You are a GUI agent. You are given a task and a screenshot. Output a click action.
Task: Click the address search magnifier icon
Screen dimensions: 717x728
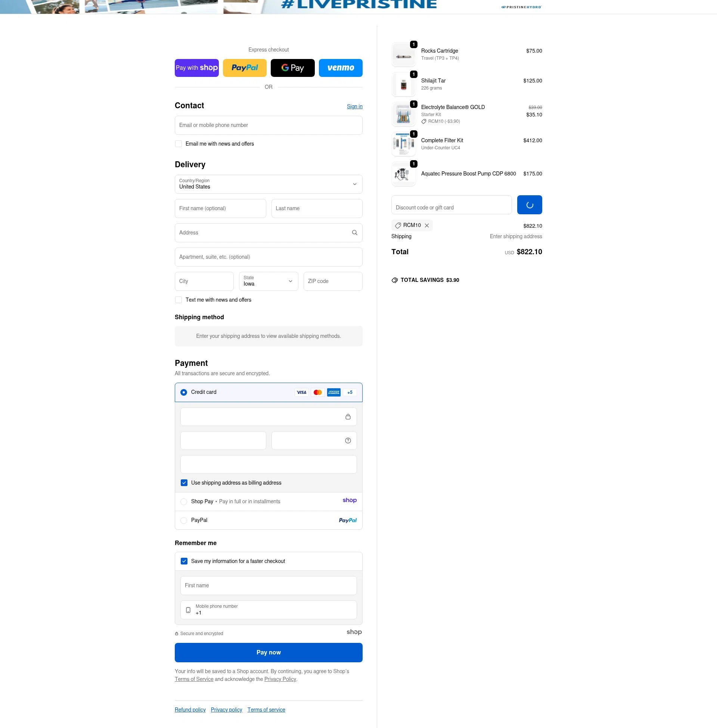point(354,233)
